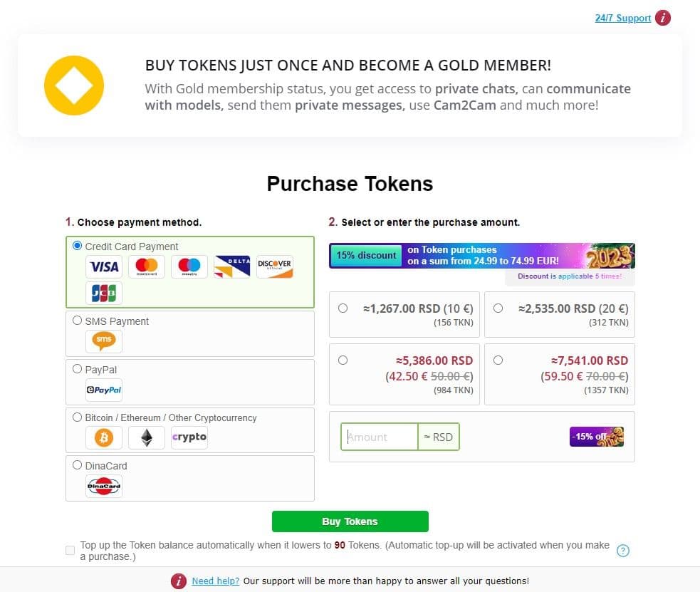Click the Ethereum diamond icon

coord(147,437)
